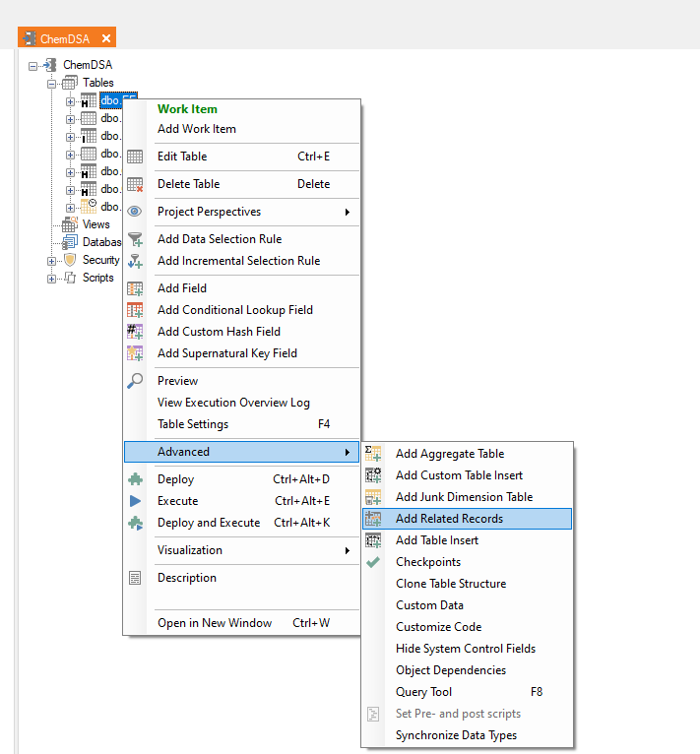Click the Delete Table icon with red X

click(135, 184)
